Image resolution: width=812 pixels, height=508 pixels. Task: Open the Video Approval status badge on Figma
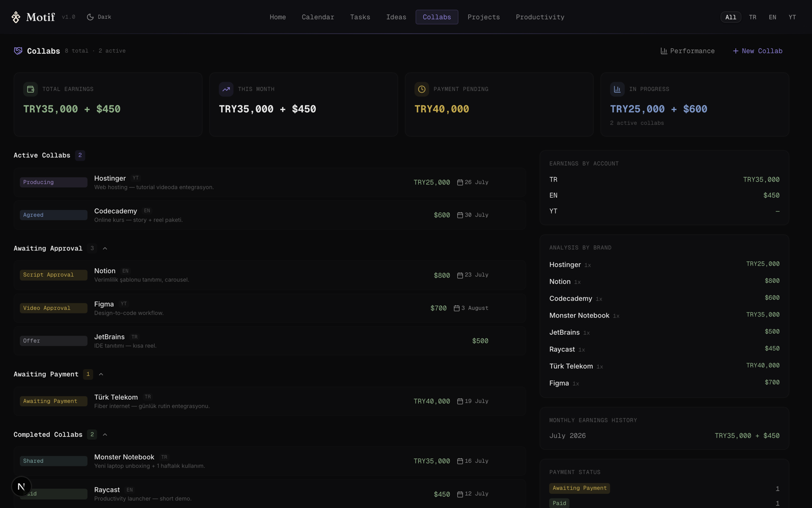coord(53,308)
